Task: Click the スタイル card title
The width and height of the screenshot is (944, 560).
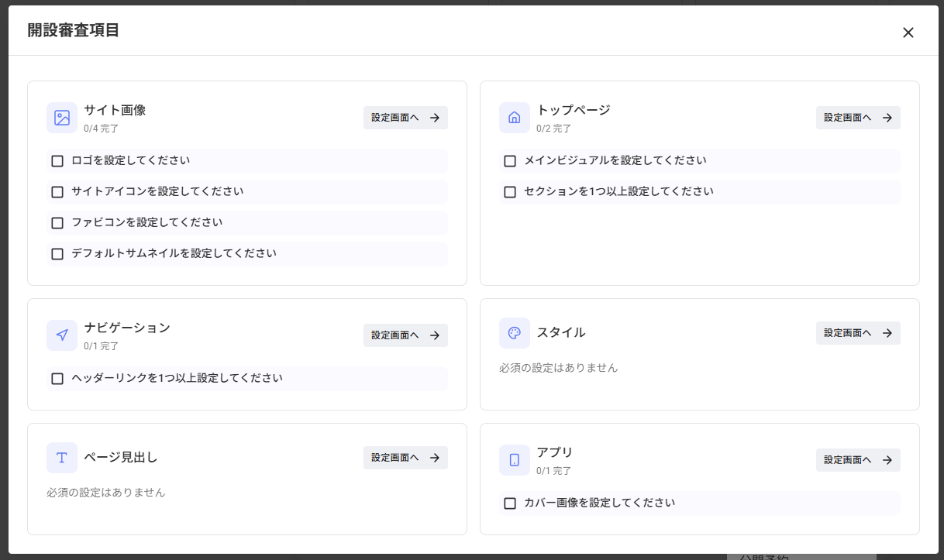Action: click(561, 333)
